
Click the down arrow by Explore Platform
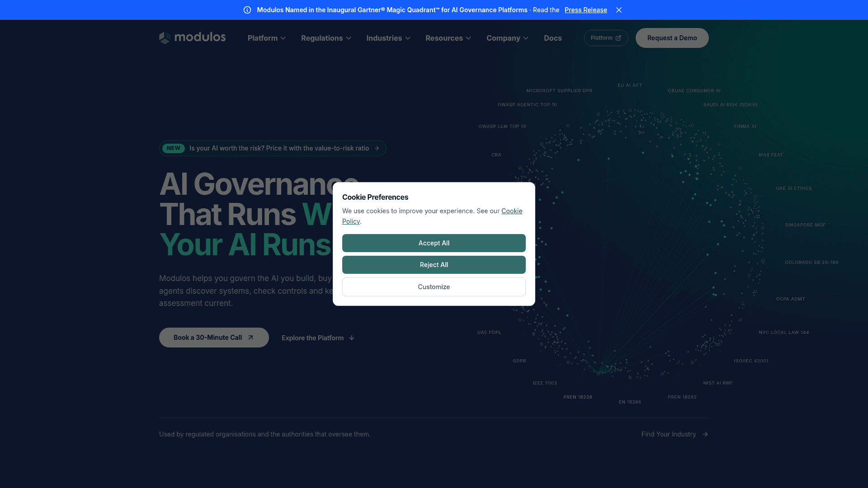coord(352,338)
